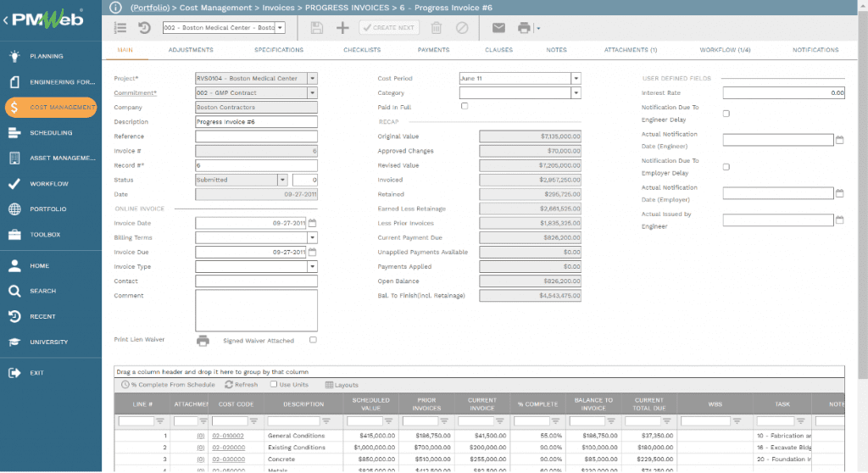Open the Workflow (1/4) tab
This screenshot has width=868, height=473.
[x=725, y=50]
